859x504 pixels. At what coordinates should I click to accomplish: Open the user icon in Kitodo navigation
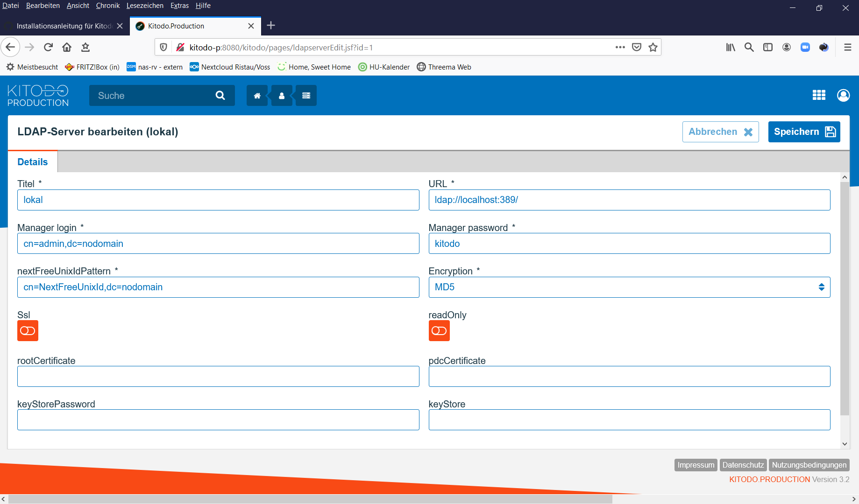click(x=282, y=96)
